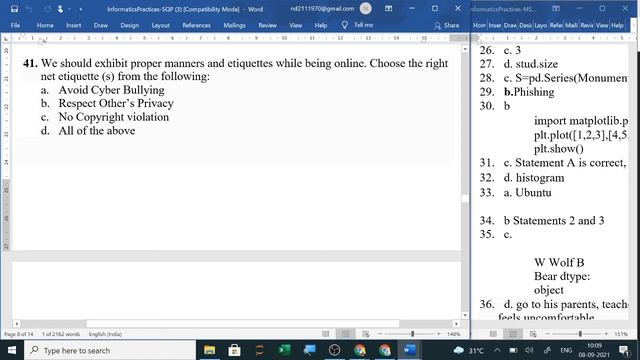Image resolution: width=640 pixels, height=360 pixels.
Task: Open the notification center icon
Action: tap(624, 350)
